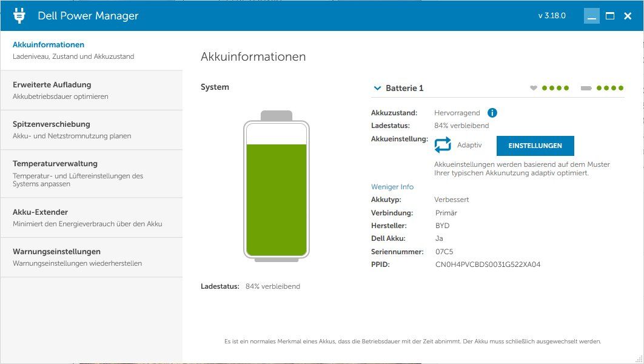
Task: Click the adaptive mode arrows icon
Action: tap(443, 145)
